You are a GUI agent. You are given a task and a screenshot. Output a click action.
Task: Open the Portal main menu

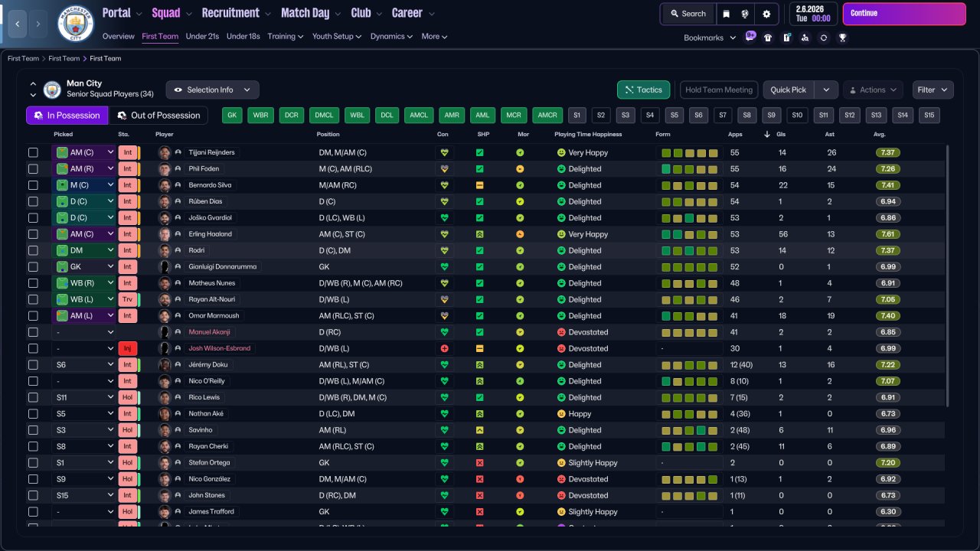click(122, 13)
